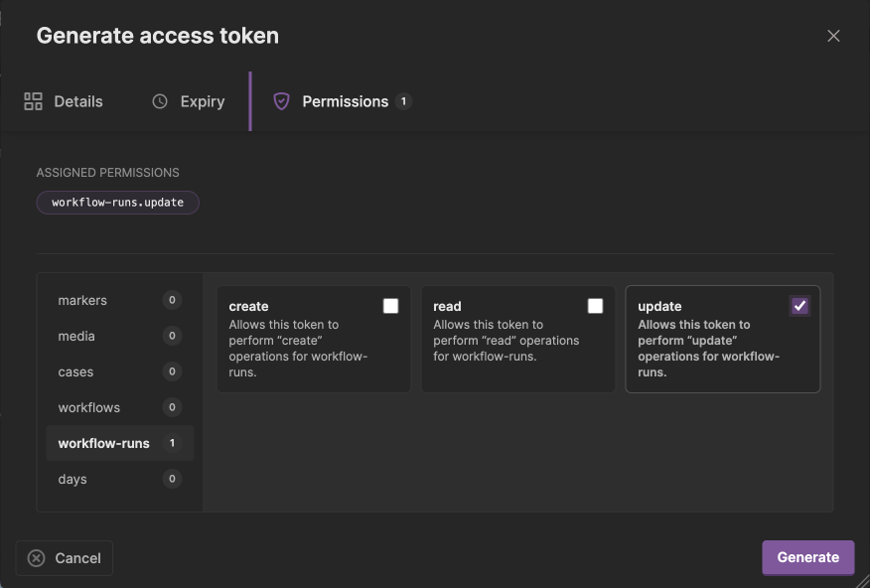Select the markers resource
Image resolution: width=870 pixels, height=588 pixels.
click(120, 300)
